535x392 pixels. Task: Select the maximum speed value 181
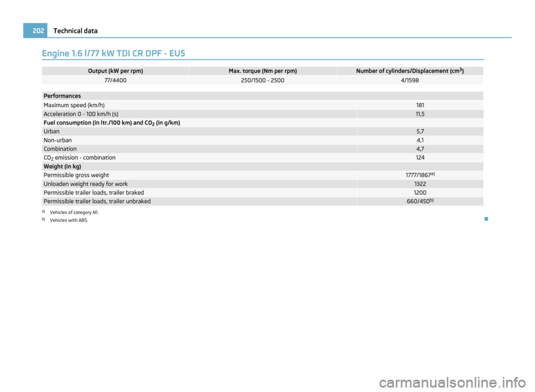pos(420,105)
